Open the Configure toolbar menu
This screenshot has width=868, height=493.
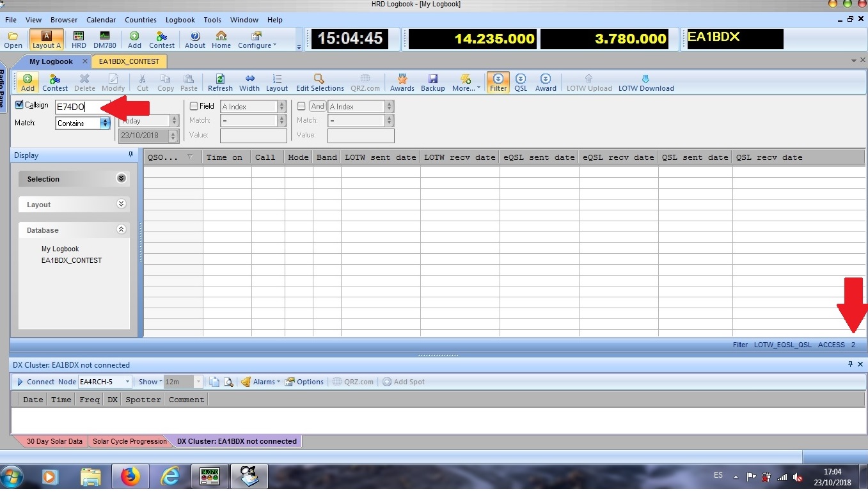[x=257, y=40]
